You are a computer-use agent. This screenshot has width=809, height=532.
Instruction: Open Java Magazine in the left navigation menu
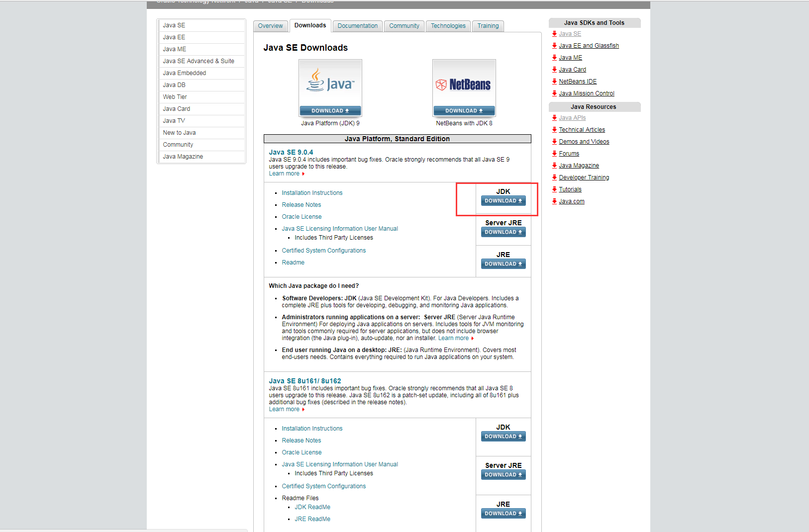coord(201,157)
